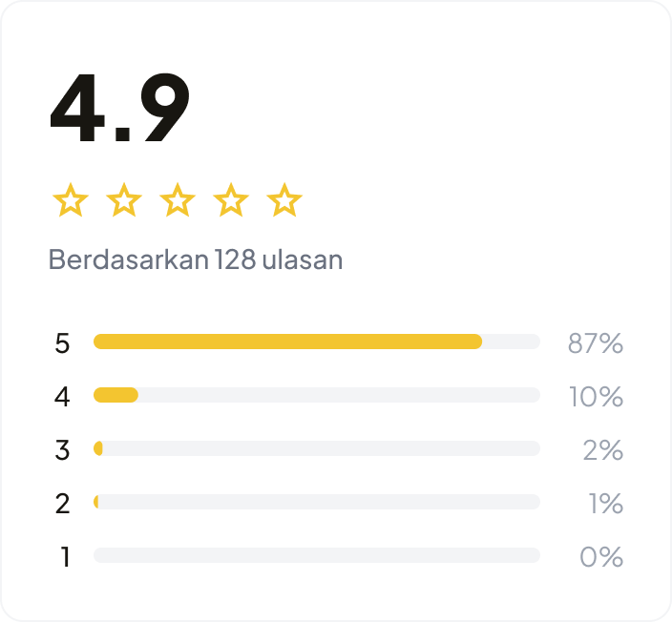Screen dimensions: 672x622
Task: Click the fourth rating star
Action: click(230, 201)
